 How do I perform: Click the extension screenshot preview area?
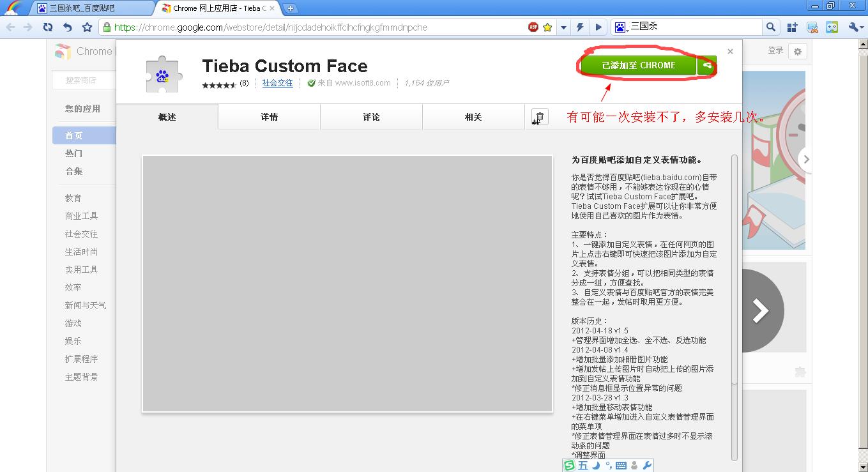347,284
